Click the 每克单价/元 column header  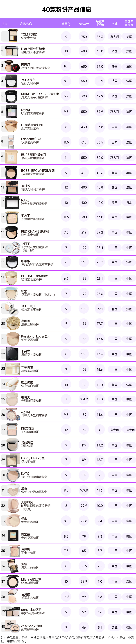(x=100, y=23)
